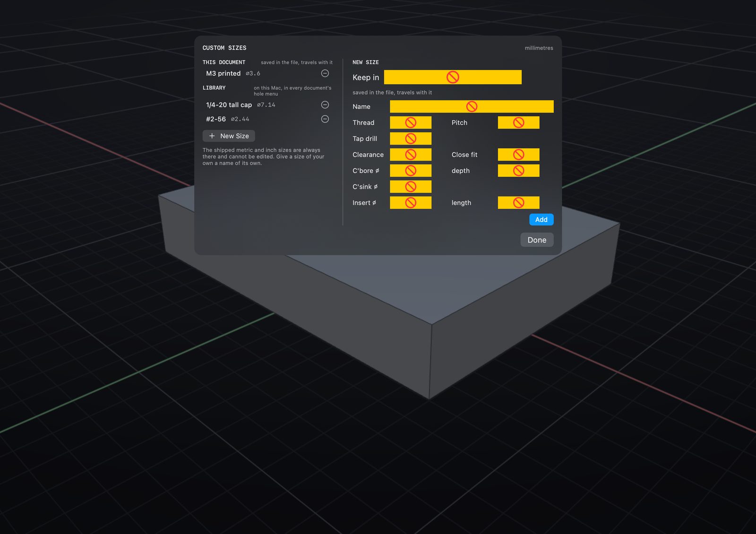Viewport: 756px width, 534px height.
Task: Select the #2-56 row
Action: pos(267,119)
